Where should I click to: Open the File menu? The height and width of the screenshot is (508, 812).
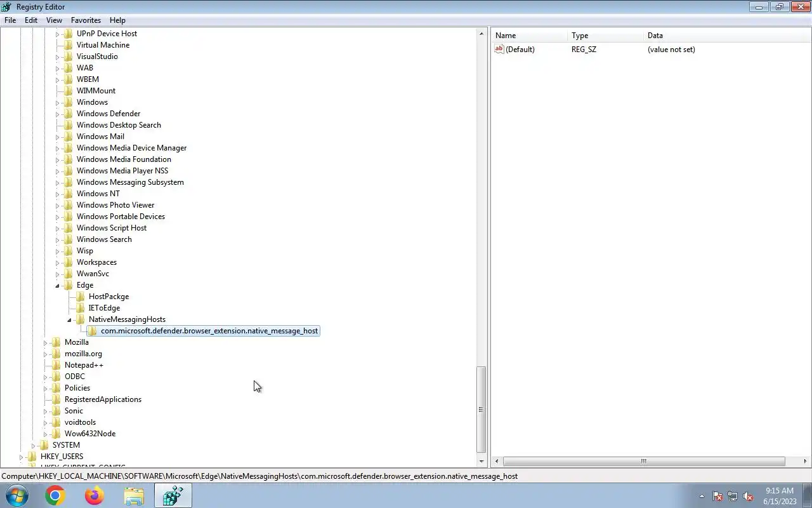click(x=10, y=20)
